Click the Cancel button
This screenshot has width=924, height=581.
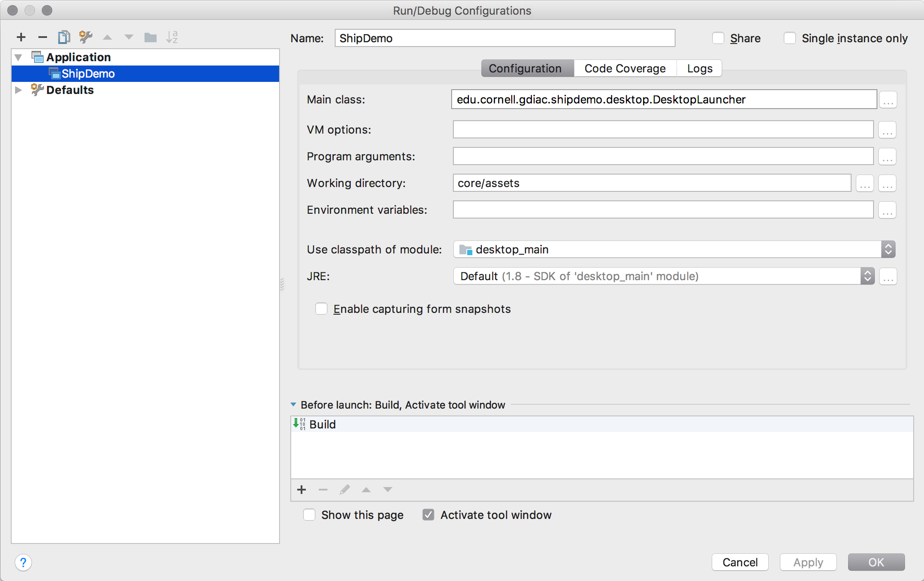coord(740,562)
